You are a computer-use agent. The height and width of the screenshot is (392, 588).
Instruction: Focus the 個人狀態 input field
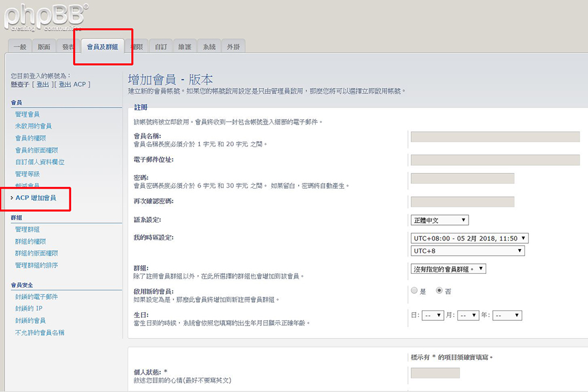pos(435,373)
